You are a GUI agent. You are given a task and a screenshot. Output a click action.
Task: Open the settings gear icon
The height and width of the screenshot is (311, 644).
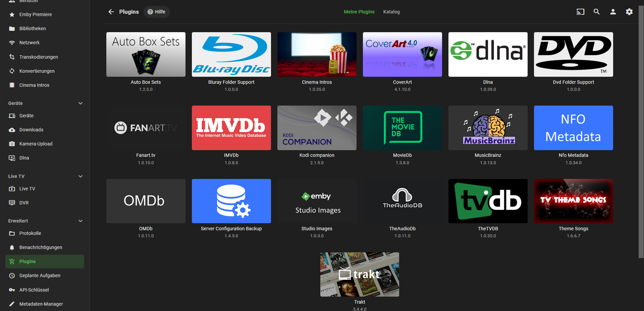(629, 12)
